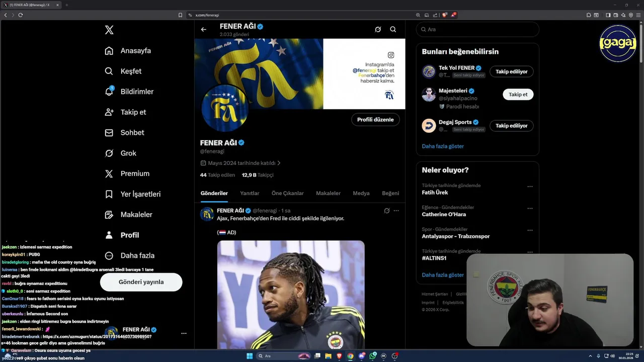Click the Takip et people icon in sidebar

(x=109, y=112)
